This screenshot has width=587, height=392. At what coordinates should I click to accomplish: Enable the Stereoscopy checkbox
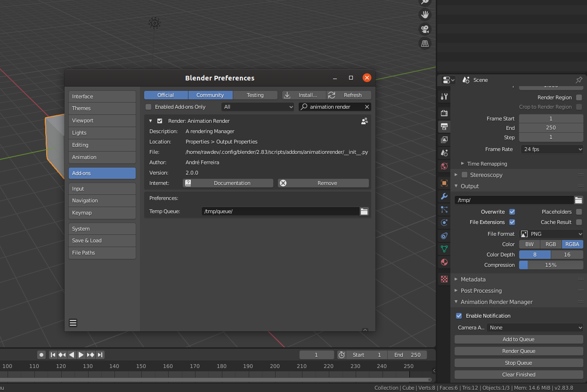465,175
